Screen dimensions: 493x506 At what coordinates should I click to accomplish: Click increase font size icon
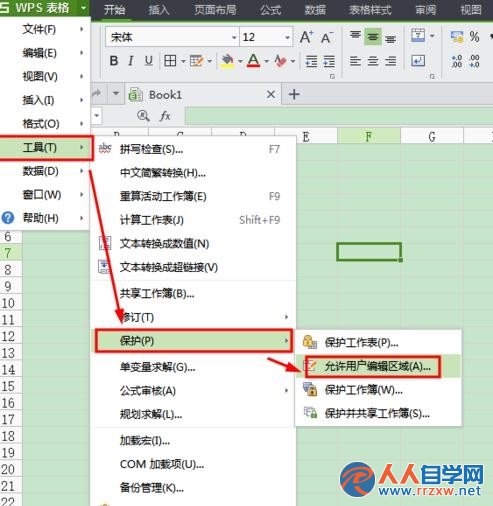tap(307, 37)
